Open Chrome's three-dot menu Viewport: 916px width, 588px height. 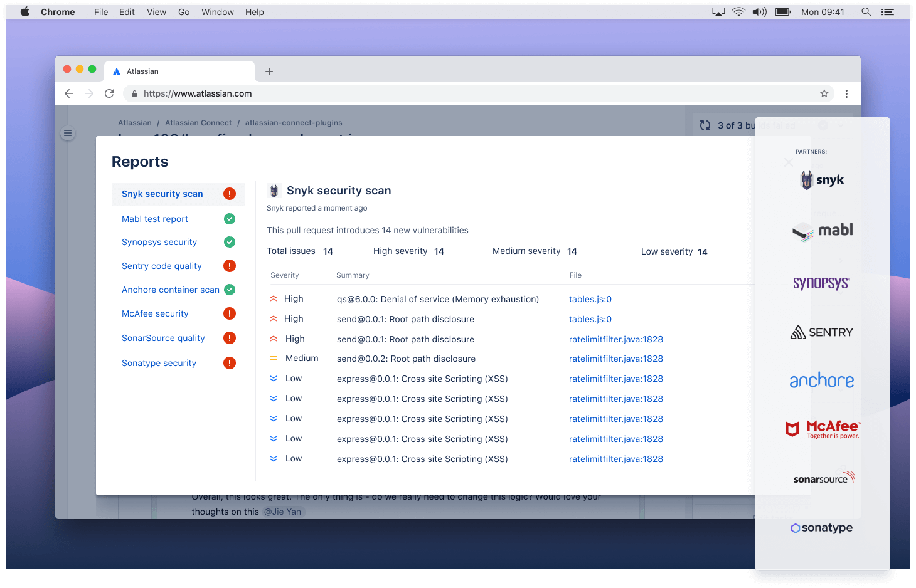tap(847, 93)
